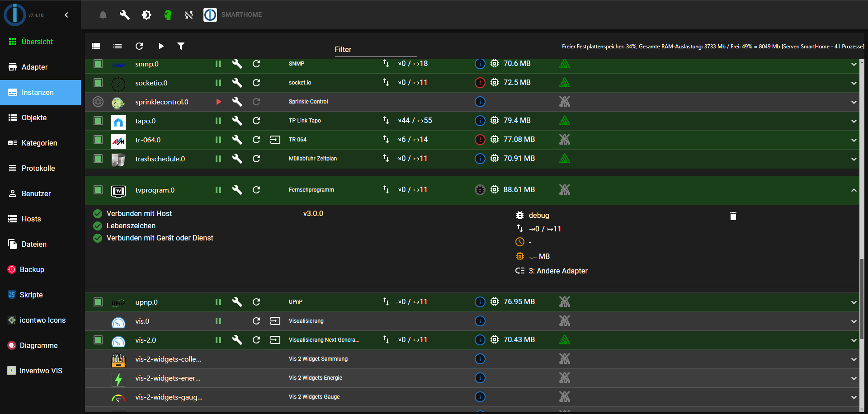Click the green expert mode head icon
The height and width of the screenshot is (414, 868).
pos(168,15)
